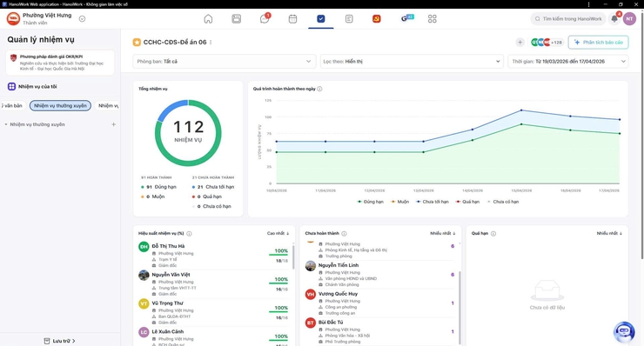Screen dimensions: 644x346
Task: Toggle the Quá hạn chart legend item
Action: click(467, 202)
